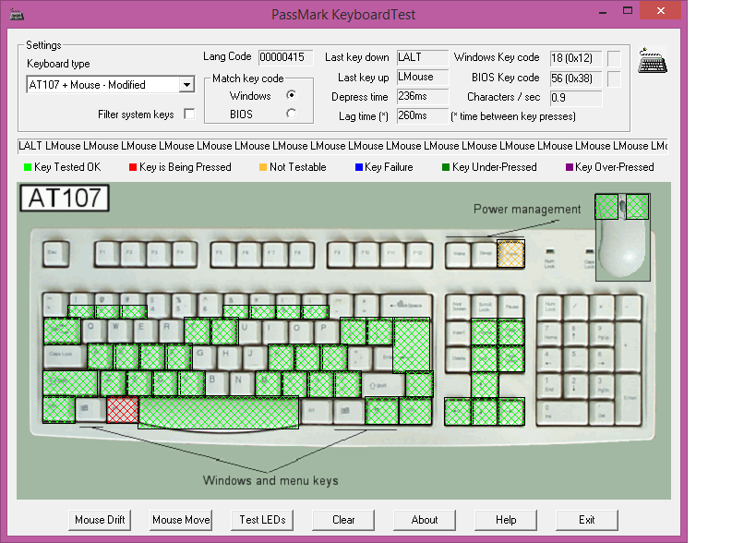Click the Test LEDs button
The image size is (756, 543).
click(262, 520)
